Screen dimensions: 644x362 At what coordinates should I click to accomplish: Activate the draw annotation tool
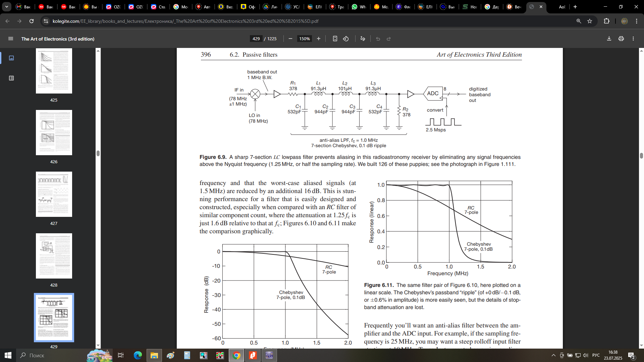pos(363,39)
